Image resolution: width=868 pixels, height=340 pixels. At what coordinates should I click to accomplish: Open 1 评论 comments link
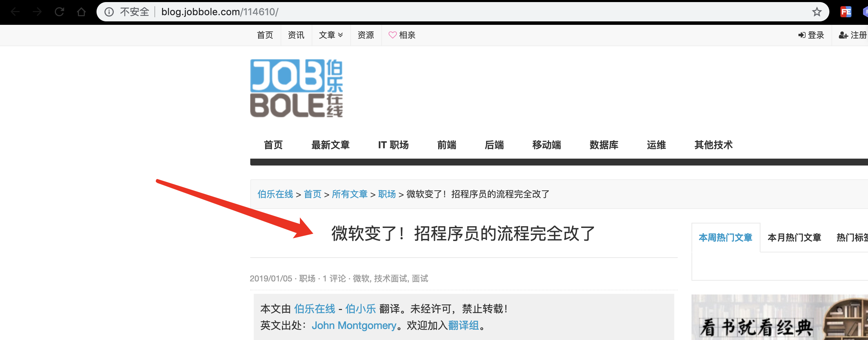334,278
